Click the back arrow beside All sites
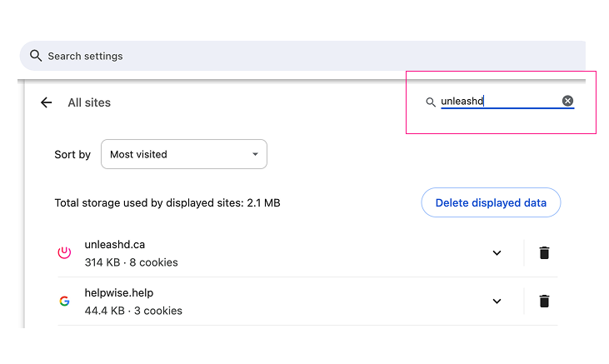 (x=46, y=102)
